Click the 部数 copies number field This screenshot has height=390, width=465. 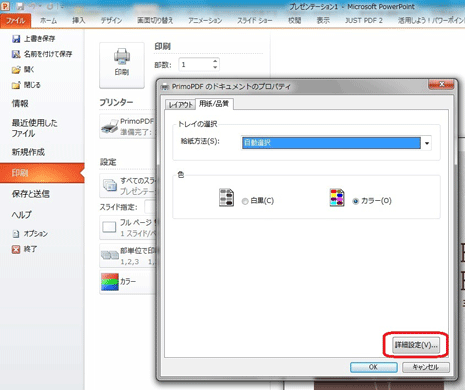coord(196,64)
